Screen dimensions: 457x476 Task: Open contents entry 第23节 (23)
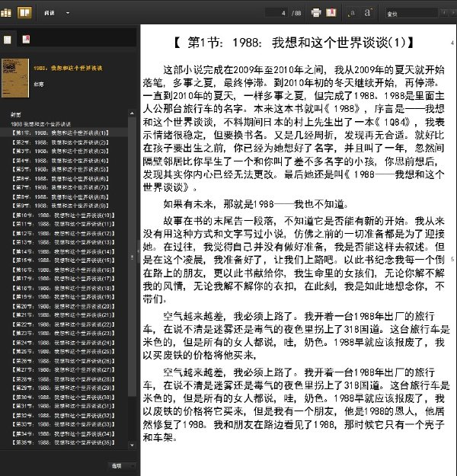63,334
